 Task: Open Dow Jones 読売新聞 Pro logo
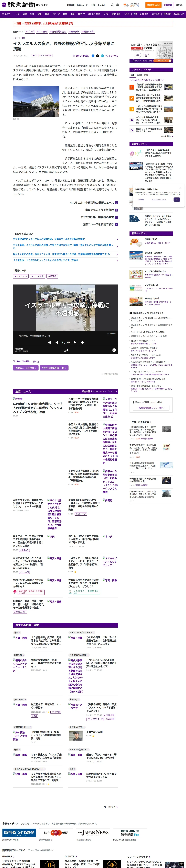click(x=130, y=833)
